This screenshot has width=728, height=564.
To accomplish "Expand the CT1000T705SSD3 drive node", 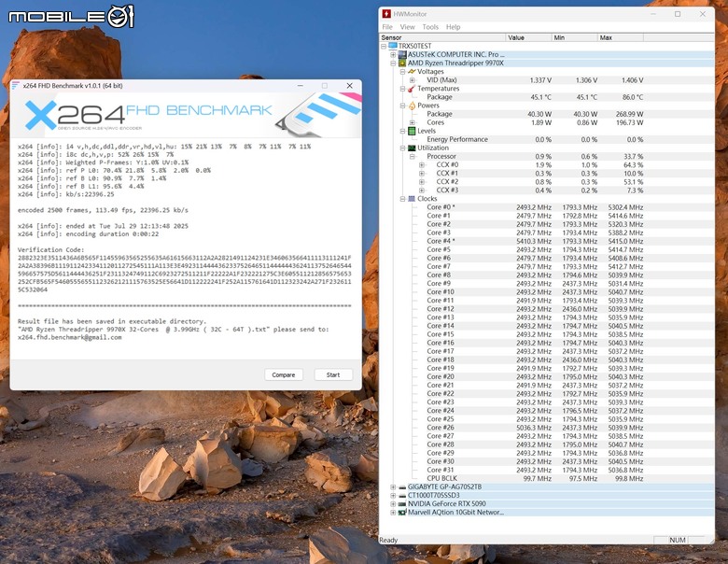I will [x=393, y=495].
